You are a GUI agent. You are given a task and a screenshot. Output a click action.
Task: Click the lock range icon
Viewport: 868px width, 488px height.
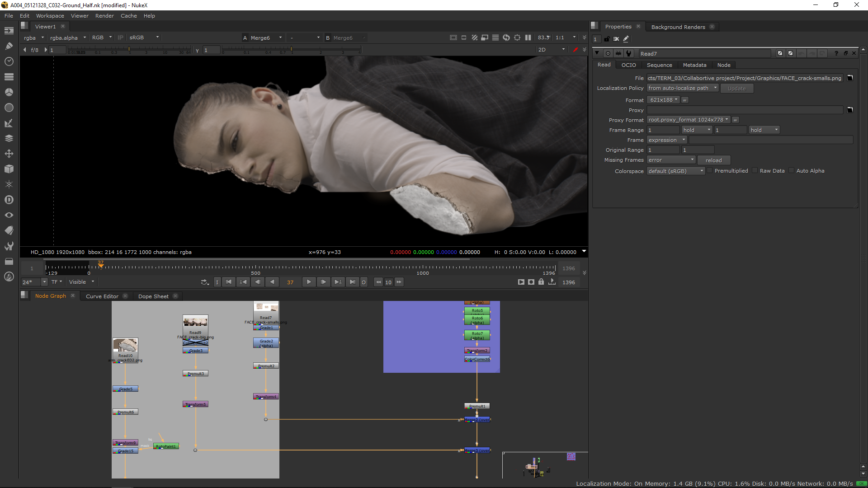click(x=541, y=282)
